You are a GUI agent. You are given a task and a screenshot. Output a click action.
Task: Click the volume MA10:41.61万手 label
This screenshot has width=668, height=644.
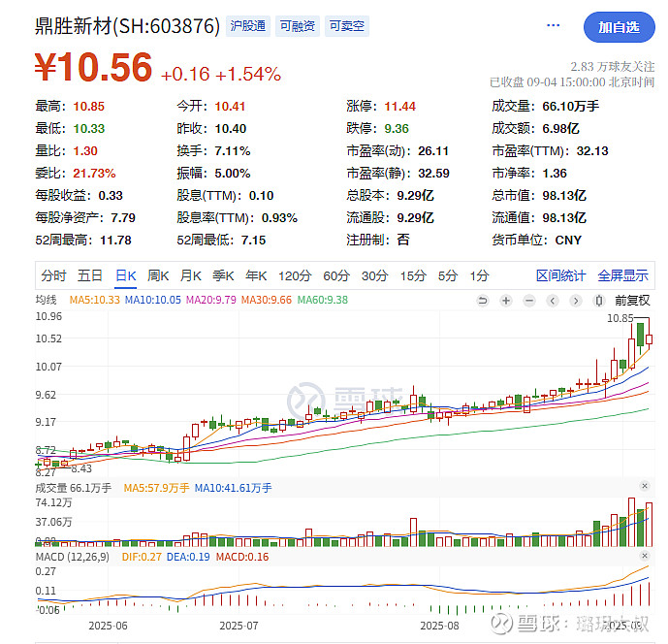233,488
